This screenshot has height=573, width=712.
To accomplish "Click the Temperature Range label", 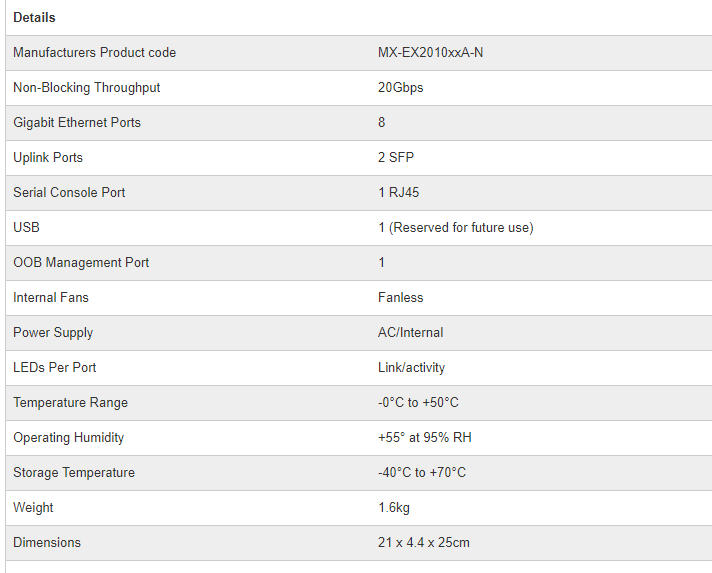I will (x=70, y=403).
